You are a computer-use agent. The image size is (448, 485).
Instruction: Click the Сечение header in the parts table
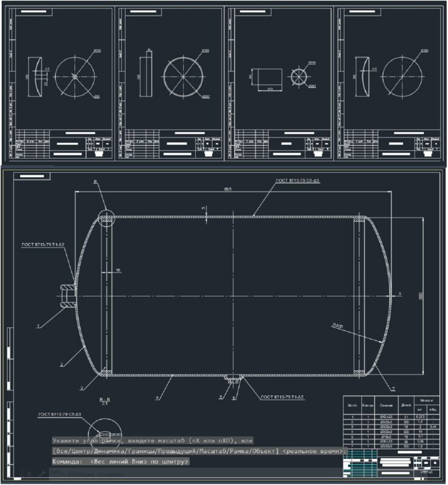[386, 405]
